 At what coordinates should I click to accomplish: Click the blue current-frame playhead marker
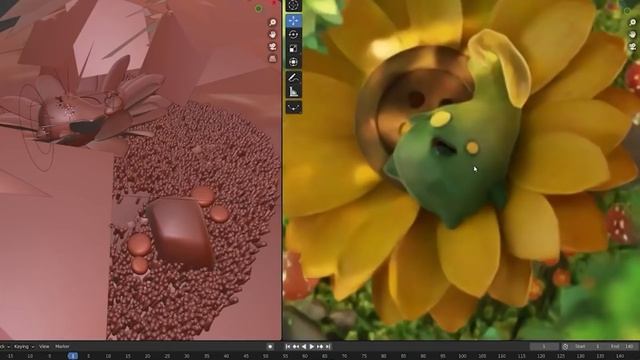pyautogui.click(x=73, y=356)
